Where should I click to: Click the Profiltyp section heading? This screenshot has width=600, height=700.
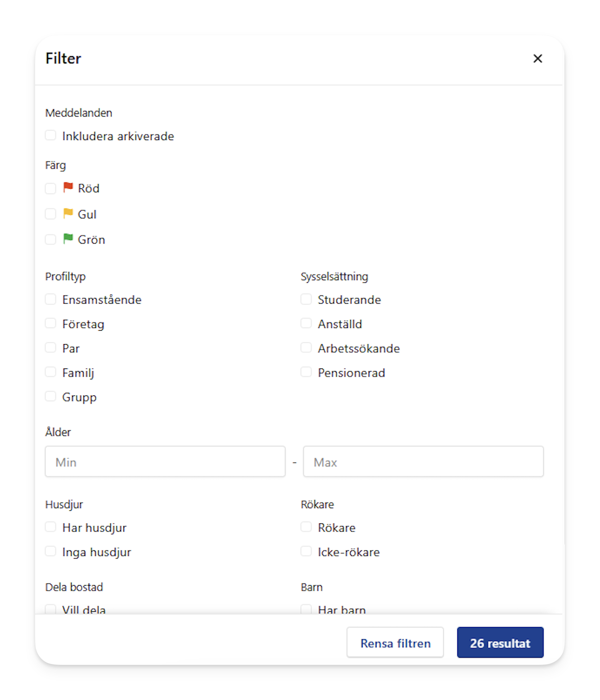[65, 277]
